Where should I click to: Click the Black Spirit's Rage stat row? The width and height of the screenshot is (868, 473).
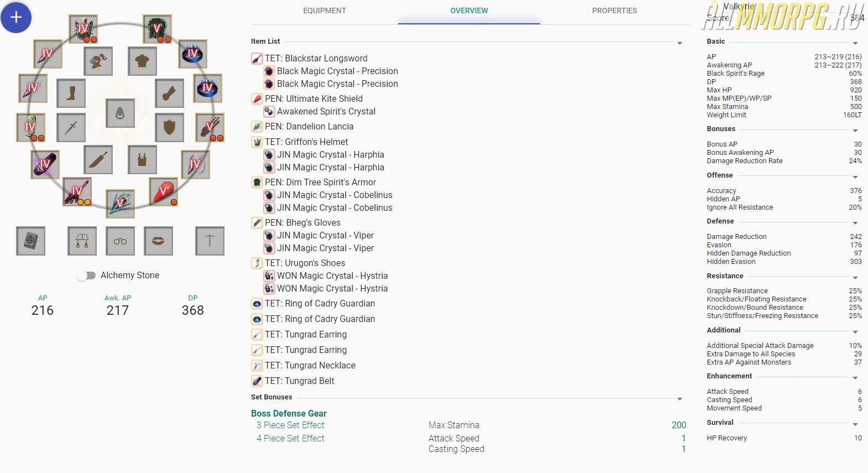784,73
